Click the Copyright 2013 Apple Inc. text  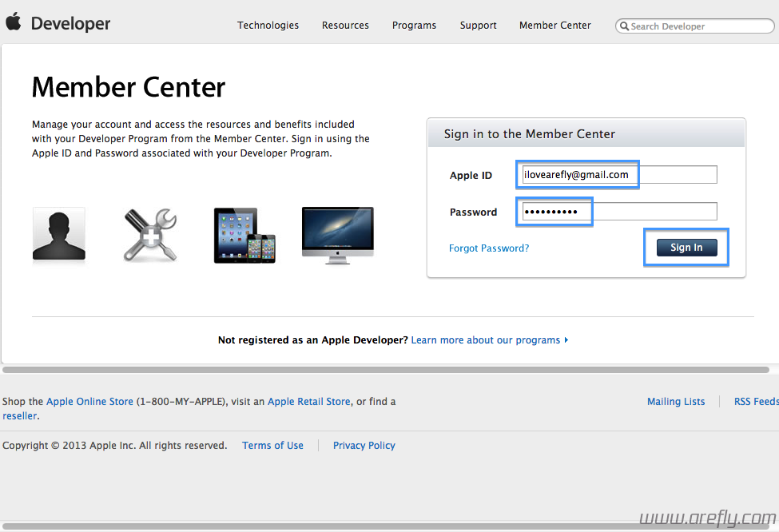pos(114,446)
